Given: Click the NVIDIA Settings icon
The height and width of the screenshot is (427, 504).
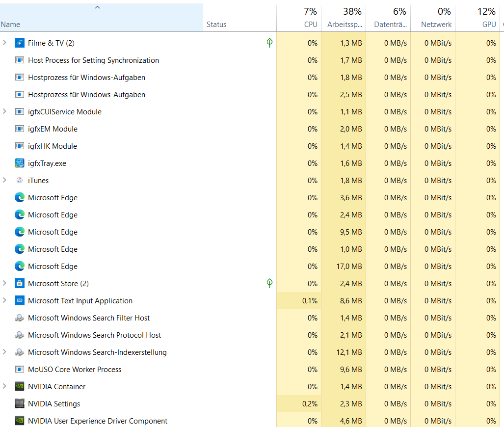Looking at the screenshot, I should [20, 403].
